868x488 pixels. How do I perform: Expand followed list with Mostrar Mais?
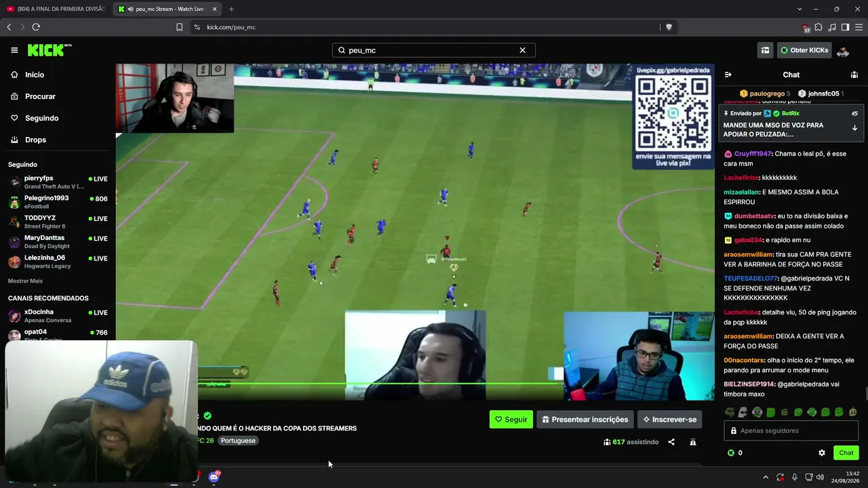pos(25,281)
